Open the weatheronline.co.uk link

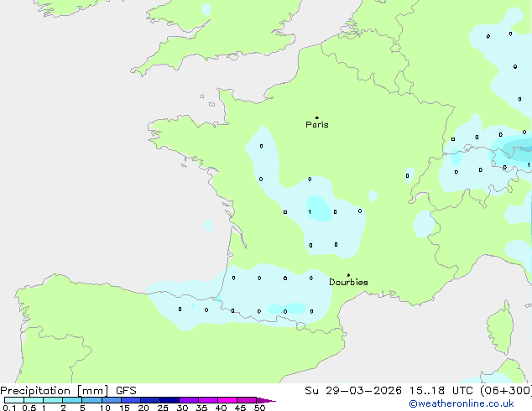(462, 403)
